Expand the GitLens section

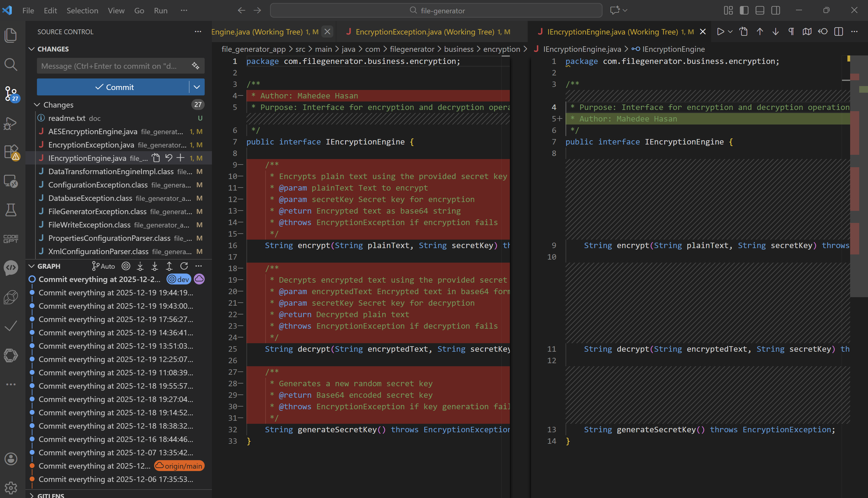32,495
